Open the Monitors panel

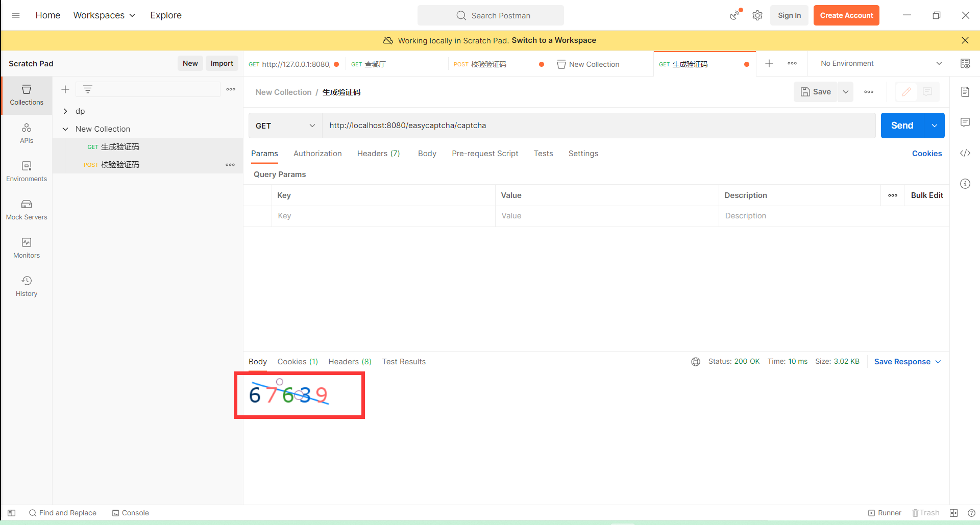26,247
